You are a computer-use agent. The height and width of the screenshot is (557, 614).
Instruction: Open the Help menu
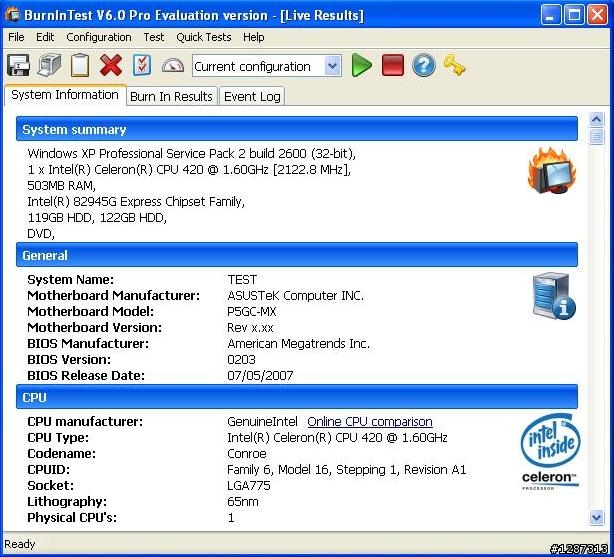coord(253,37)
